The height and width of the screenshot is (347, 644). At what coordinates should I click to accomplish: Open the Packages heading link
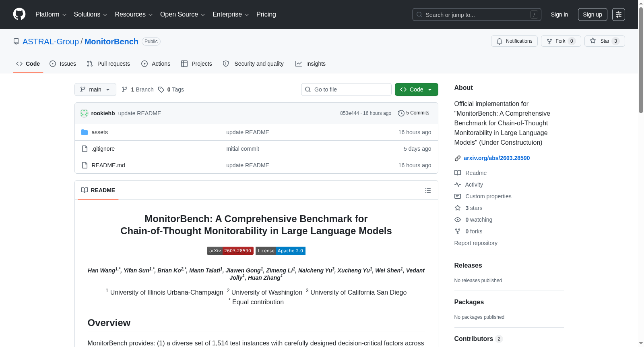469,302
